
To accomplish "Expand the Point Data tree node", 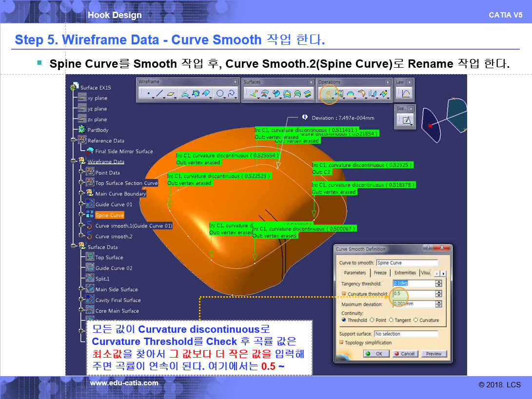I will click(x=81, y=172).
